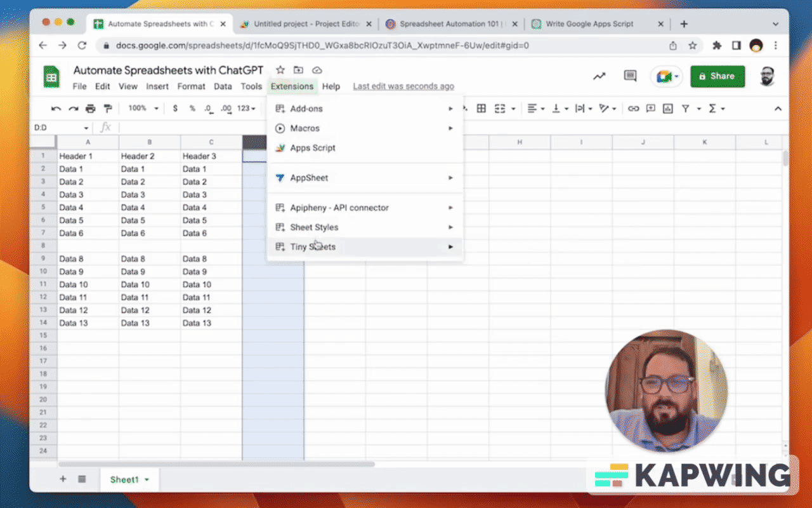Click the browser reload button

82,46
